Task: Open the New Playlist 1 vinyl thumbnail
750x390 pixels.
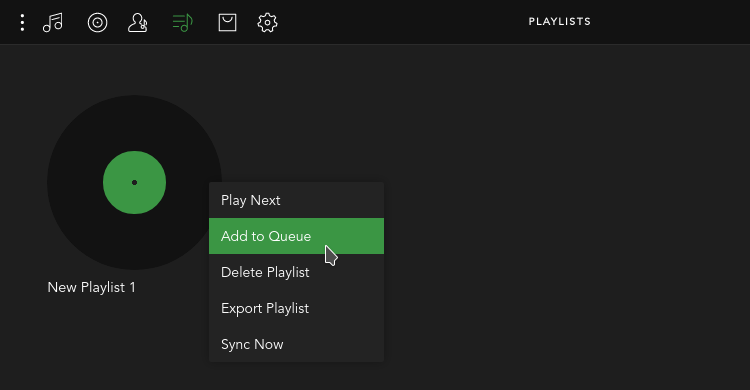Action: (x=134, y=182)
